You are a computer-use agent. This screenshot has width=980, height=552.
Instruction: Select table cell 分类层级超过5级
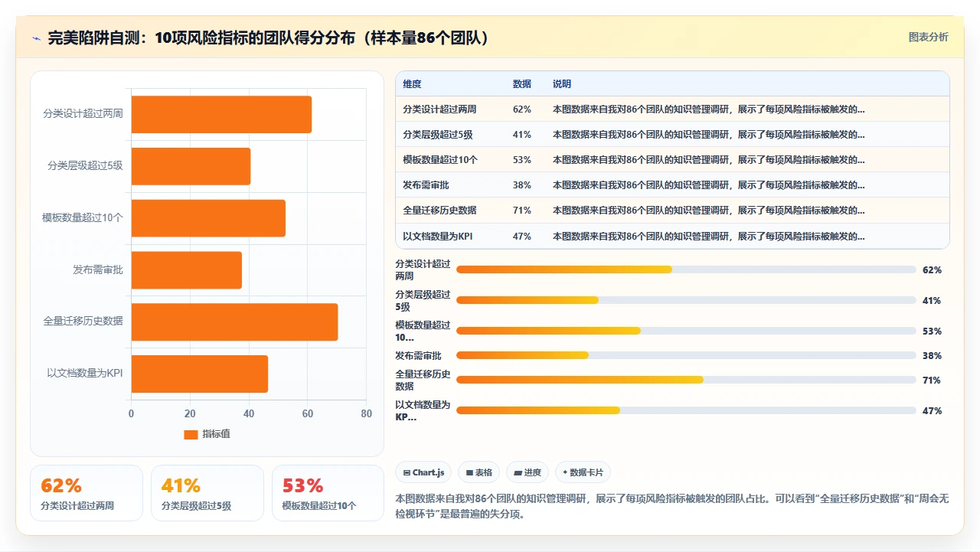coord(438,135)
